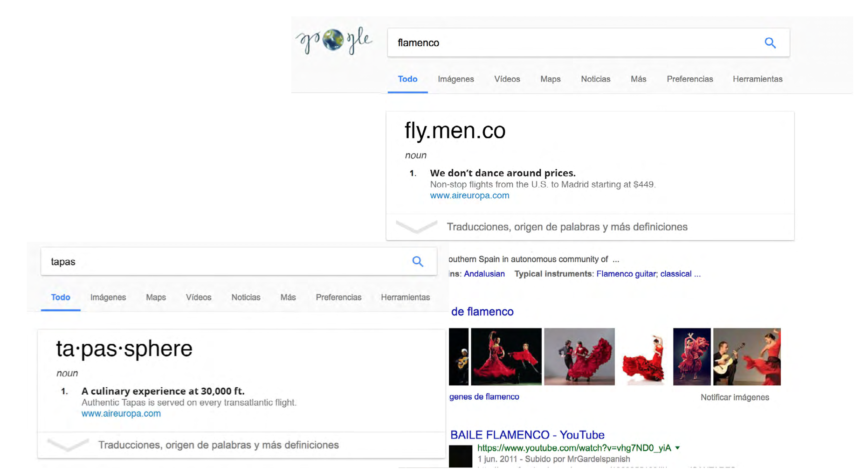Open Herramientas in flamenco search

pyautogui.click(x=758, y=79)
